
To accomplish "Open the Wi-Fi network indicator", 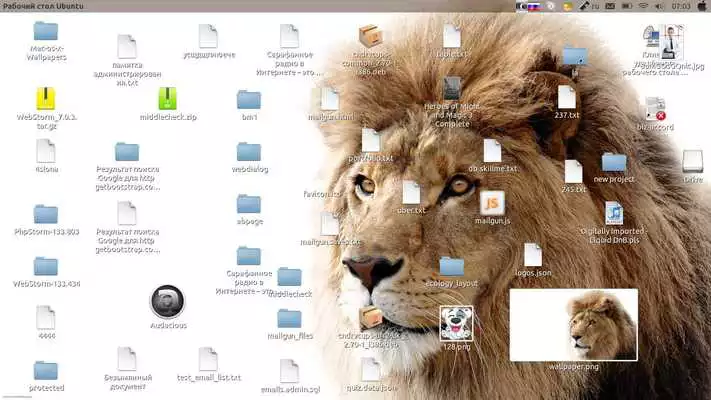I will pyautogui.click(x=643, y=6).
